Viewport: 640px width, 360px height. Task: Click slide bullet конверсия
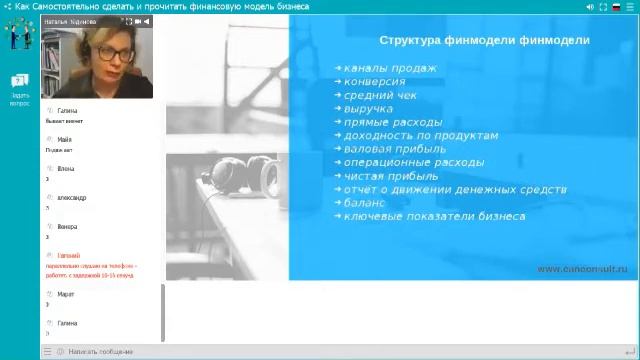pyautogui.click(x=375, y=82)
